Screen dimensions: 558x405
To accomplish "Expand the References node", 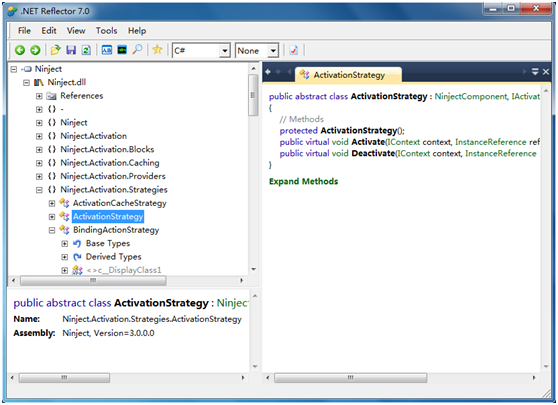I will [39, 96].
